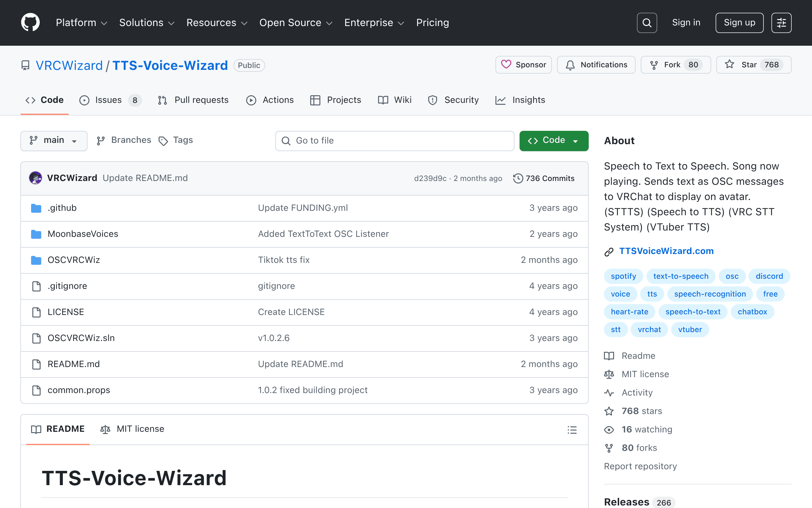Open the Tiktok tts fix commit message

click(284, 260)
